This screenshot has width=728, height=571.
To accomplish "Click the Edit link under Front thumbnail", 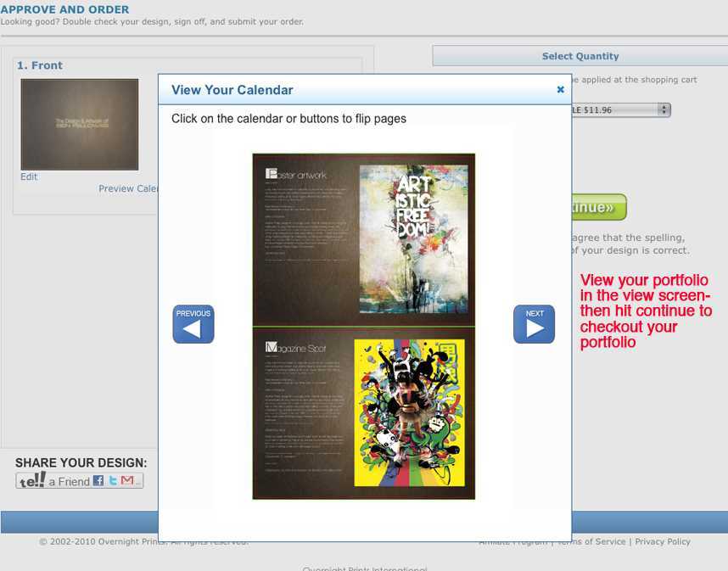I will 29,176.
